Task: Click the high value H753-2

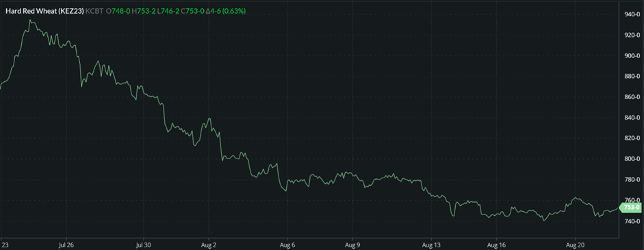Action: pos(144,12)
